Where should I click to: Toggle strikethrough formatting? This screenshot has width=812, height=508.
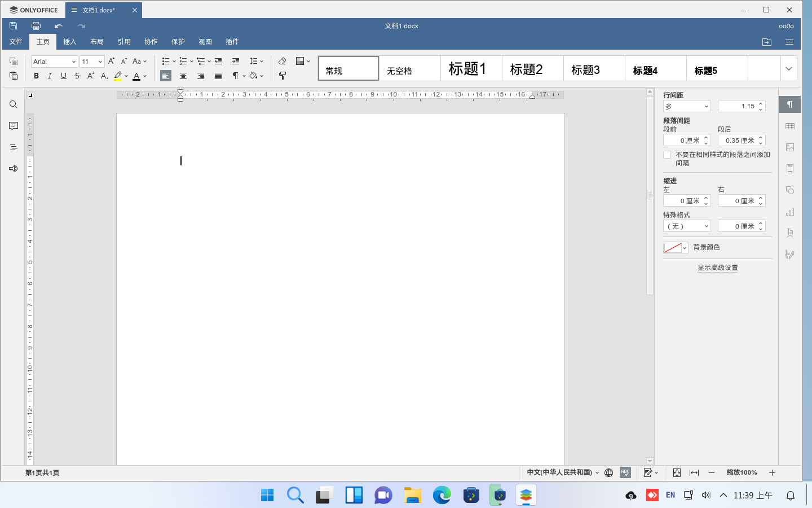pyautogui.click(x=77, y=76)
